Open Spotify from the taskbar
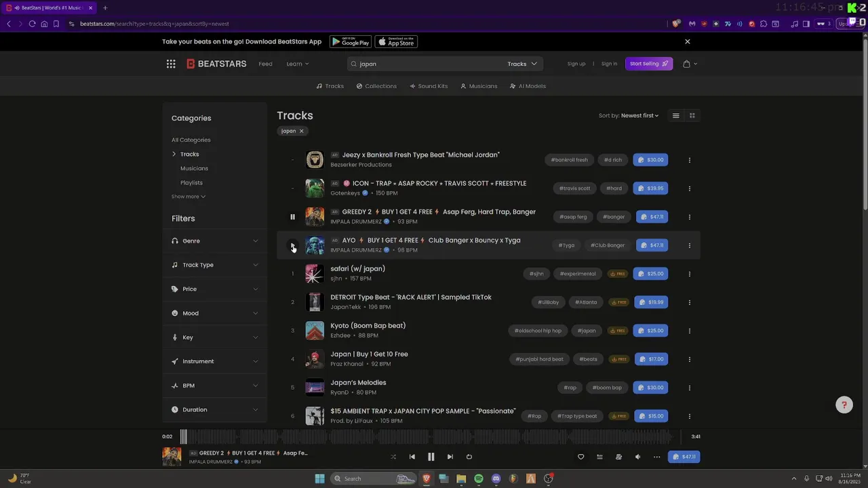Viewport: 868px width, 488px height. click(x=479, y=479)
